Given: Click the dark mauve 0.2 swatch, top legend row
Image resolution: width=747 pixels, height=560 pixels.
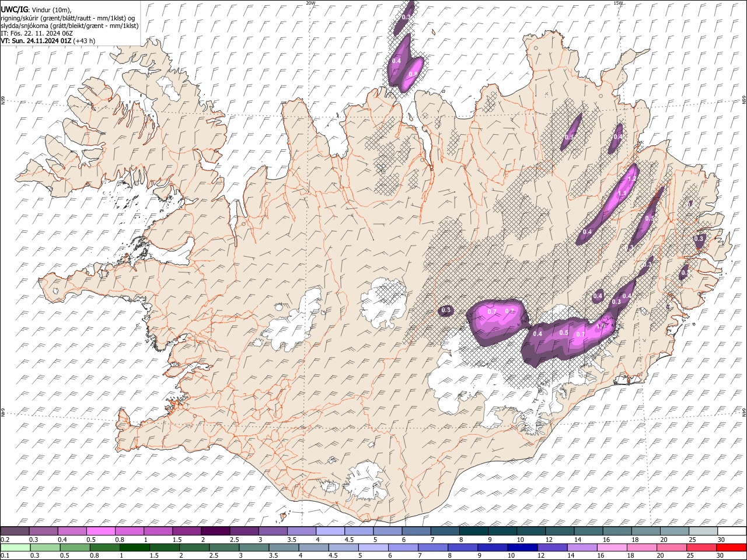Looking at the screenshot, I should coord(15,531).
